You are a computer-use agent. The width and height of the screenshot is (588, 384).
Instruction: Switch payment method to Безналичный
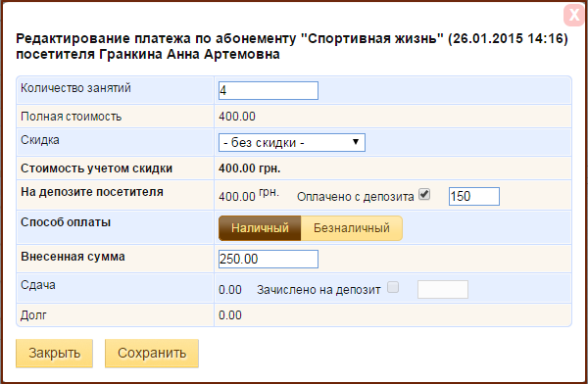(x=352, y=228)
